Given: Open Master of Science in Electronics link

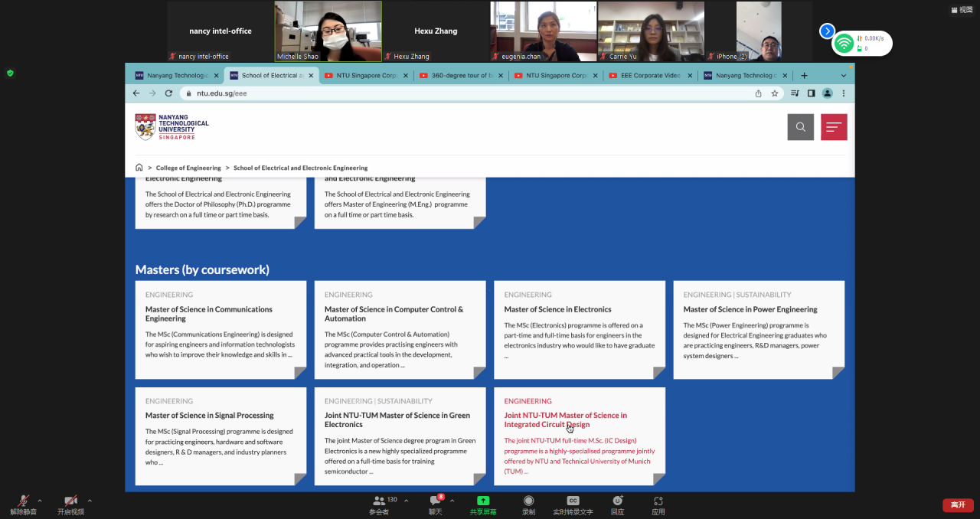Looking at the screenshot, I should pyautogui.click(x=557, y=309).
